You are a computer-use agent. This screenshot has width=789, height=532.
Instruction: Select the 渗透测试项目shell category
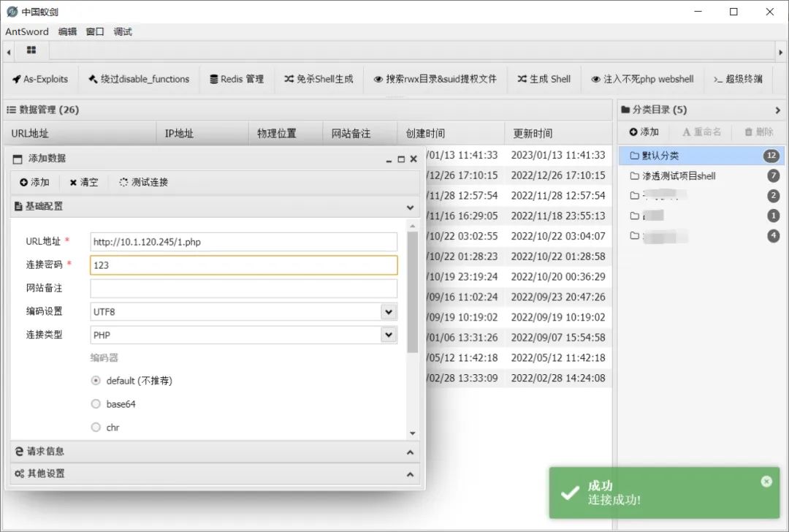coord(701,175)
